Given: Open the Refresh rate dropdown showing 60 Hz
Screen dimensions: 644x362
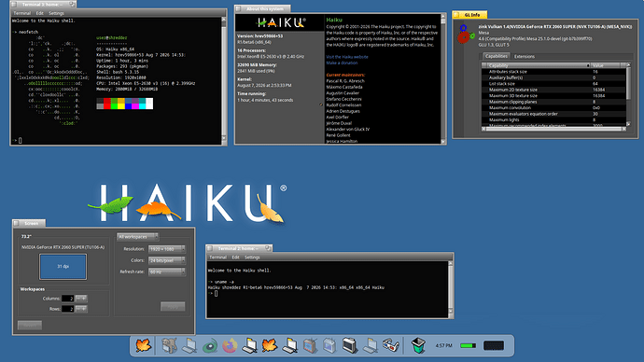Looking at the screenshot, I should 167,271.
